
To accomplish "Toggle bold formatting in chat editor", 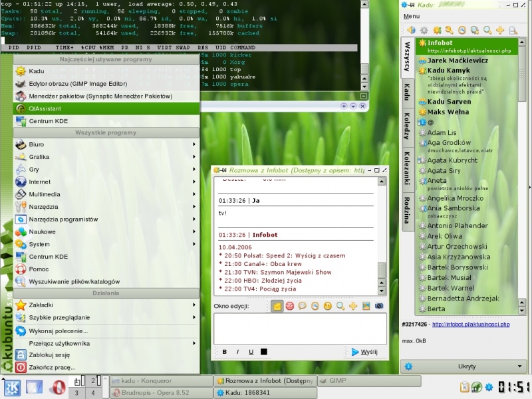I will 224,352.
